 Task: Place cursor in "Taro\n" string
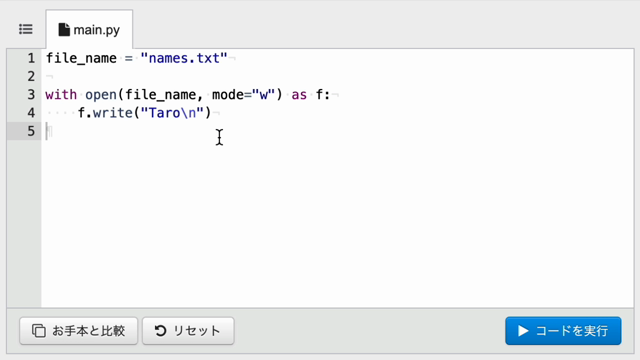point(172,113)
